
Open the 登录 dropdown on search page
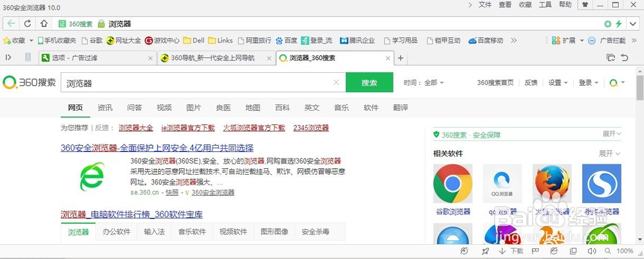coord(589,82)
